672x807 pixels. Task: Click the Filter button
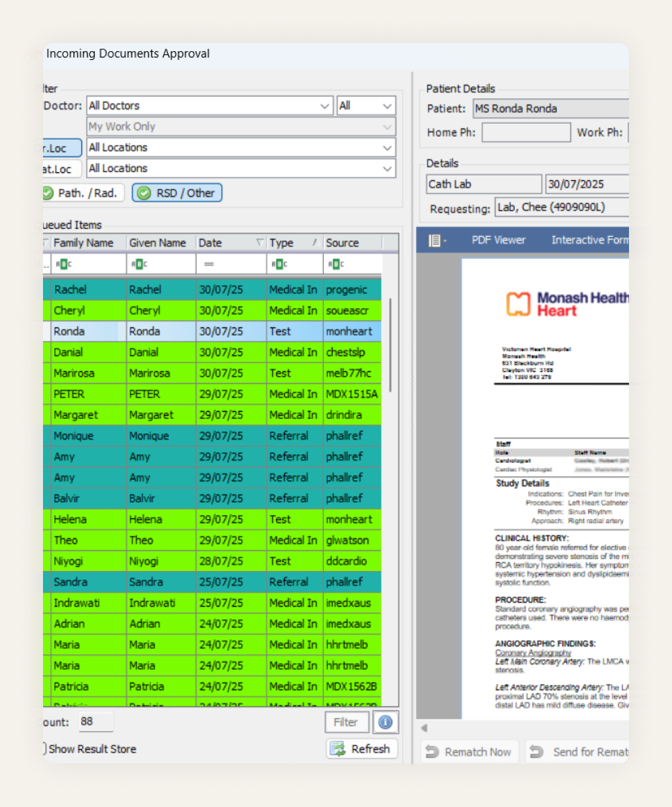tap(346, 722)
